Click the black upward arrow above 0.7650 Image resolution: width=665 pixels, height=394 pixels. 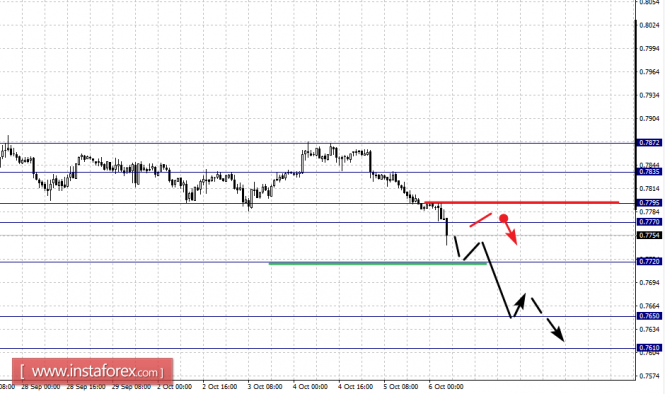[x=518, y=305]
